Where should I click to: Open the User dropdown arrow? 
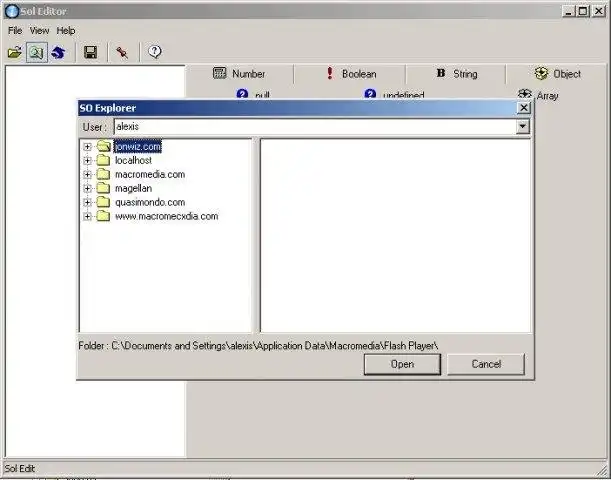point(523,127)
